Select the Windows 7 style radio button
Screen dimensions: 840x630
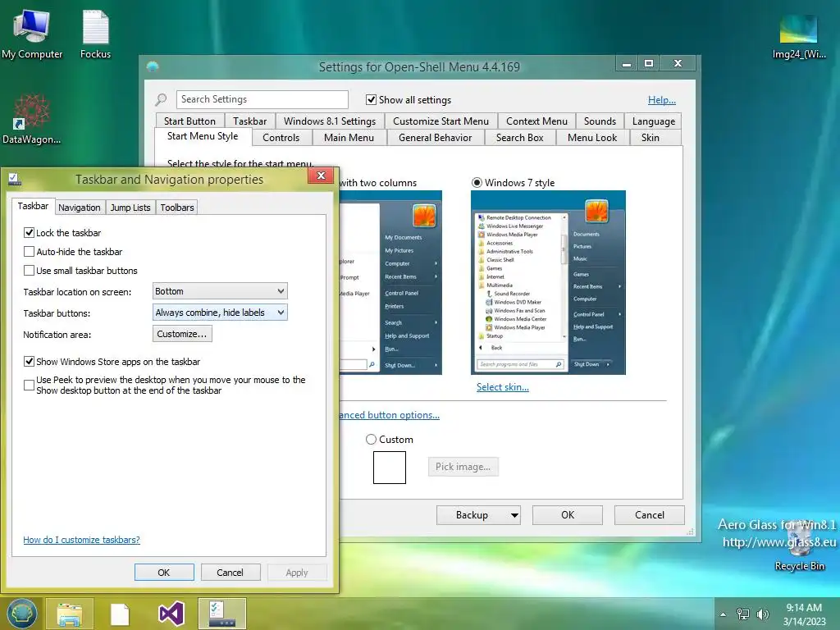pyautogui.click(x=477, y=183)
